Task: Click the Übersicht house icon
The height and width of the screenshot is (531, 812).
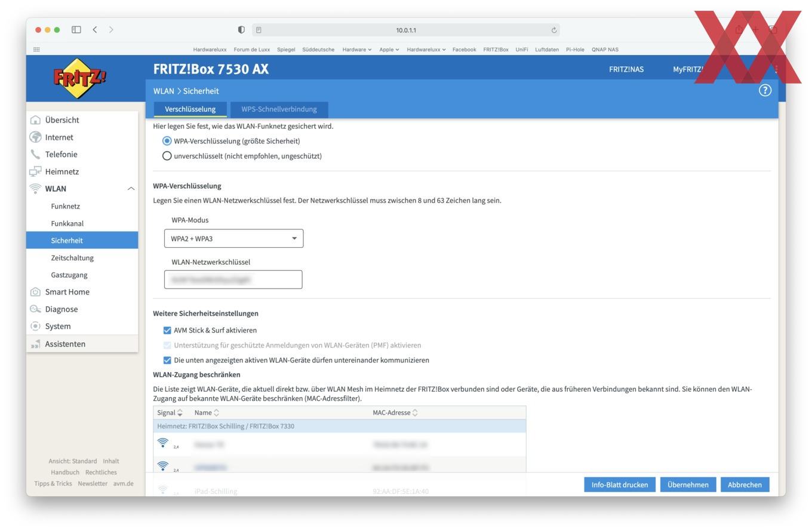Action: pyautogui.click(x=35, y=120)
